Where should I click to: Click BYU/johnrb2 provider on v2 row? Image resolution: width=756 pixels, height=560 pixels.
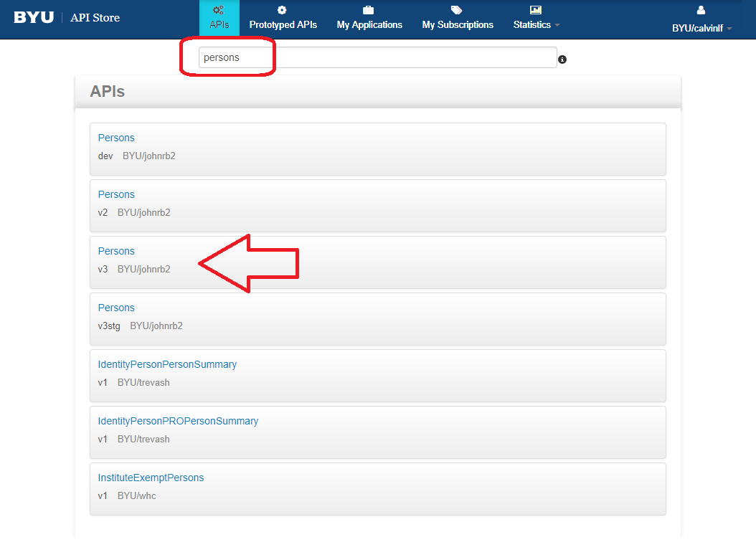[x=143, y=212]
